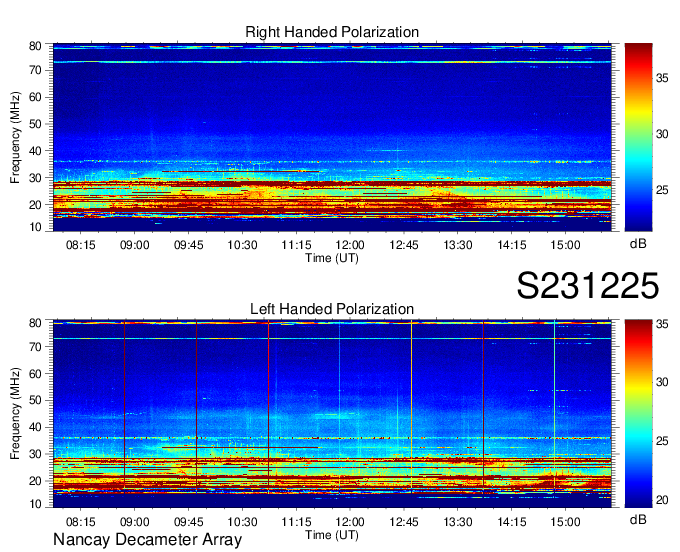Click the 12:00 tick label on the right-handed plot
This screenshot has width=680, height=552.
pos(350,245)
